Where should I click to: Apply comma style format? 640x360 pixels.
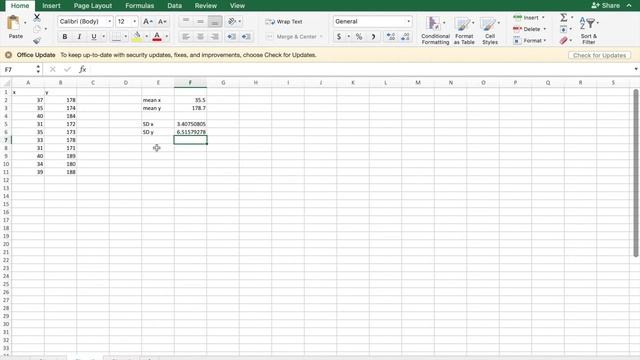click(373, 37)
